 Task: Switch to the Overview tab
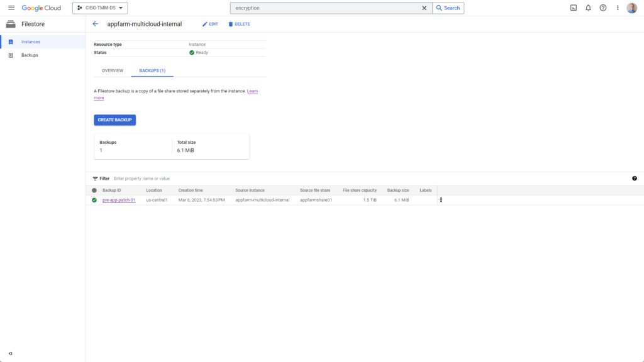pyautogui.click(x=113, y=70)
